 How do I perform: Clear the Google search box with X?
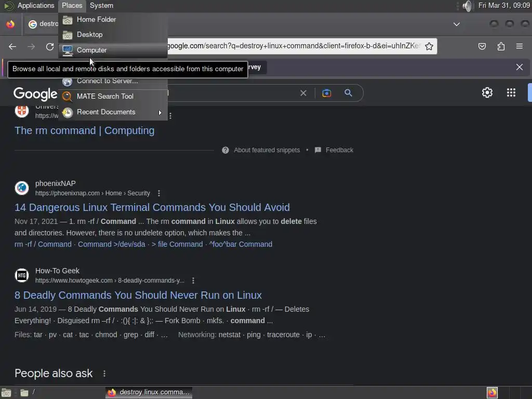pyautogui.click(x=303, y=93)
